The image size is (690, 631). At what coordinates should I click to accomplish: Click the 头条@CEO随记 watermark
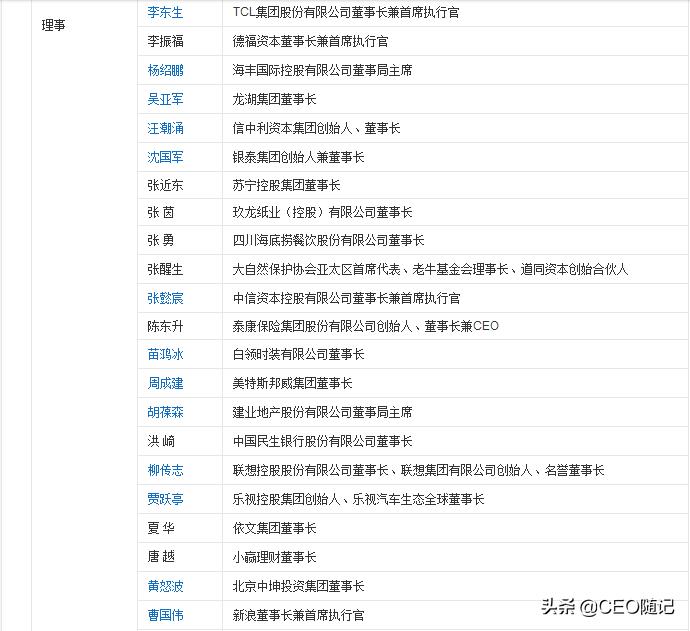pos(607,606)
